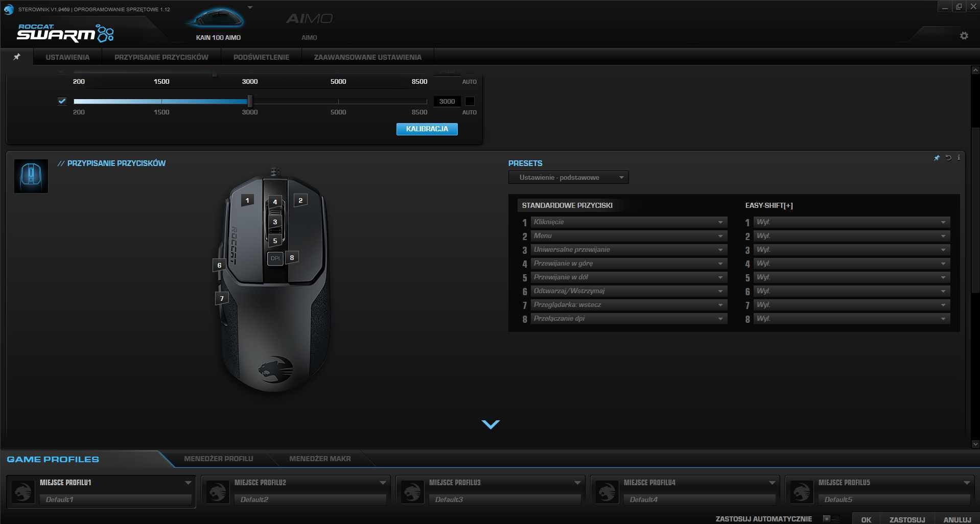Image resolution: width=980 pixels, height=524 pixels.
Task: Expand Miejsce Profilu5 dropdown arrow
Action: [x=967, y=483]
